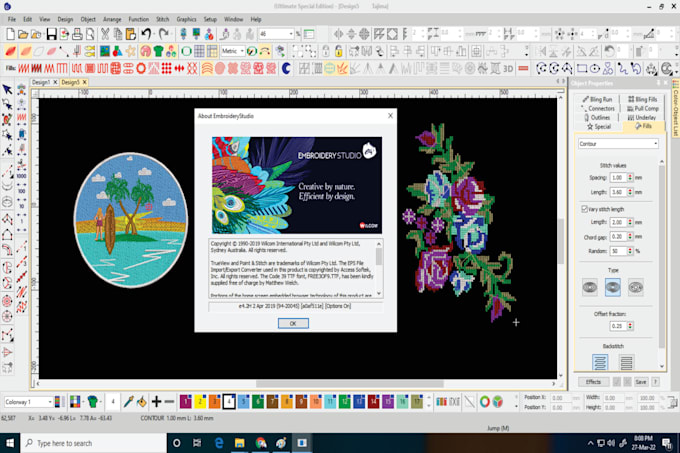Open the zoom percentage dropdown
The image size is (680, 453).
coord(291,34)
